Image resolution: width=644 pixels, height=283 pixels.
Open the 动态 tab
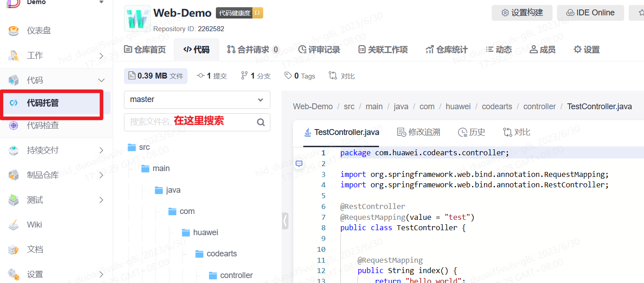click(x=498, y=50)
